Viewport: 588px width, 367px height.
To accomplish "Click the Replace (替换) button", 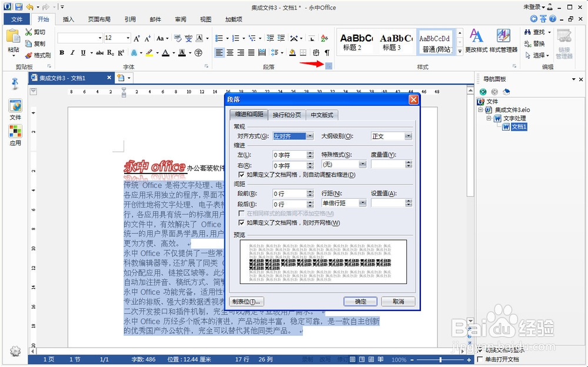I will click(534, 44).
